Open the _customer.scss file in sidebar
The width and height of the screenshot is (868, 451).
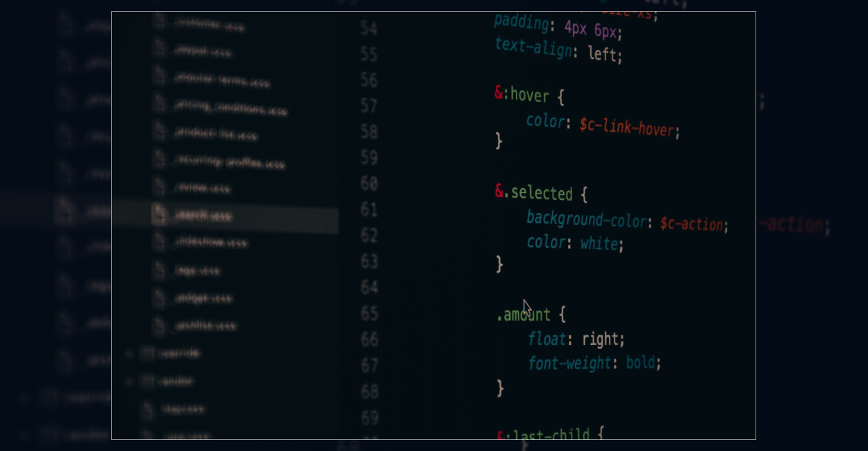point(208,26)
